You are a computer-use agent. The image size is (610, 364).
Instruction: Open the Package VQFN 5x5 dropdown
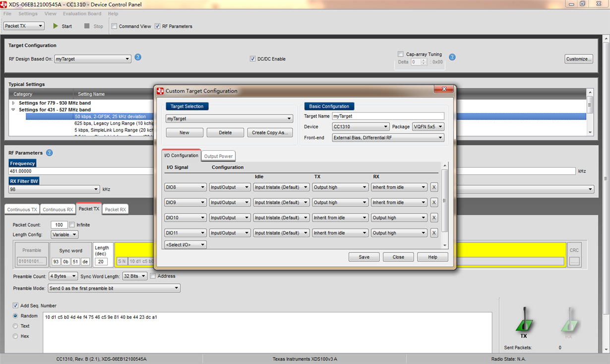(428, 127)
